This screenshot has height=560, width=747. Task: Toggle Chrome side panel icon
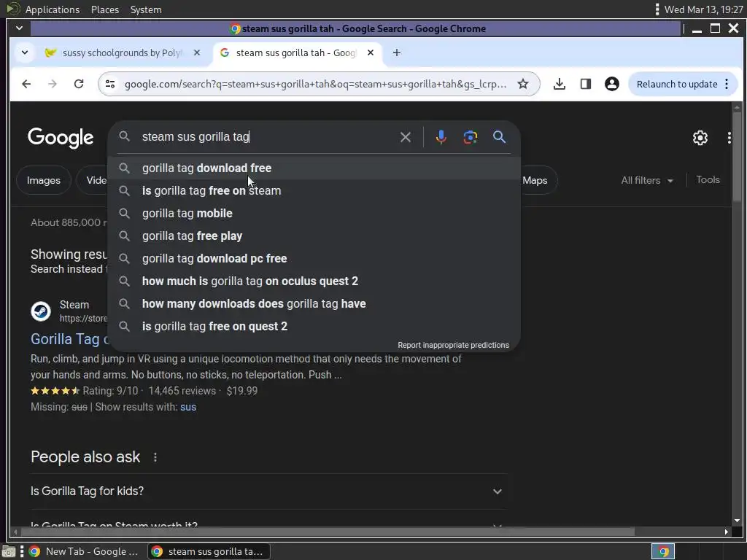[x=586, y=84]
